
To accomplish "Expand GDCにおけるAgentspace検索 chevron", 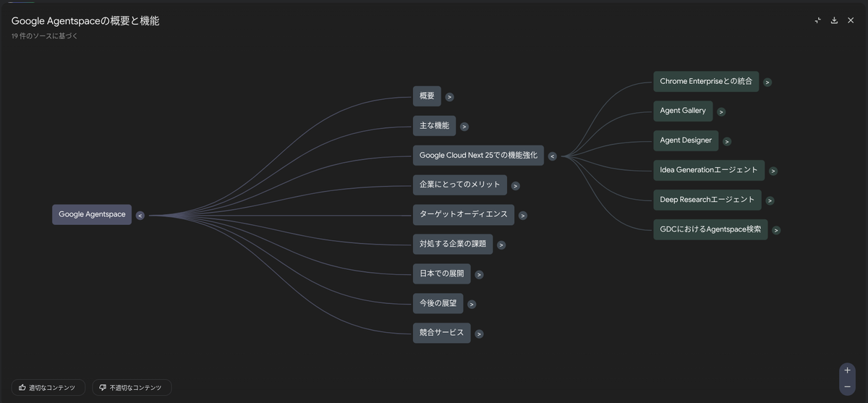I will pos(776,230).
